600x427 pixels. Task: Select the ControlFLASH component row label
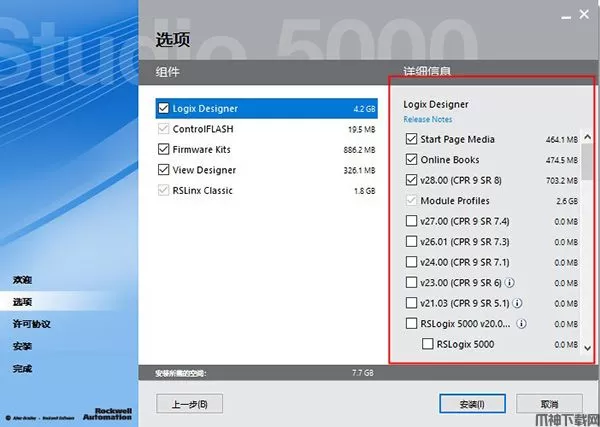coord(203,129)
